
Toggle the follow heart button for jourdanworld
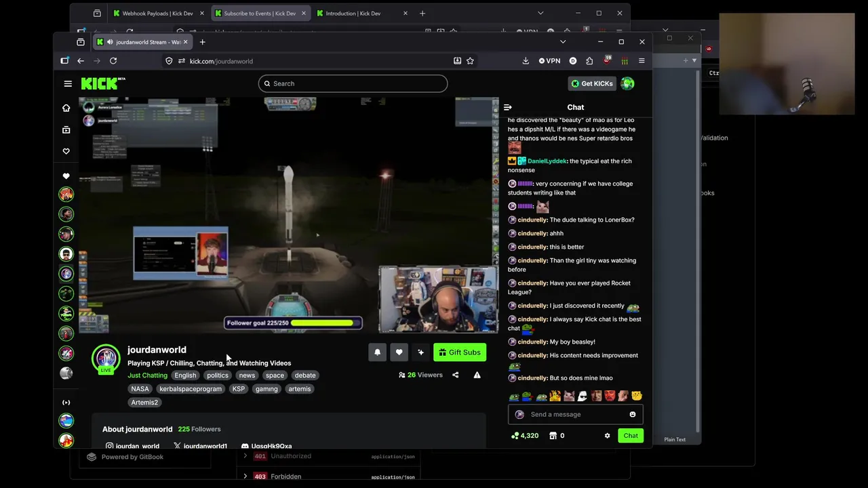click(x=399, y=352)
